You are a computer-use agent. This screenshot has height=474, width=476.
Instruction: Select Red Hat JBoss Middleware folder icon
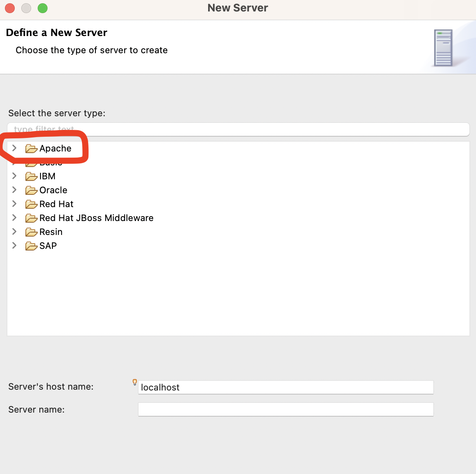click(31, 218)
